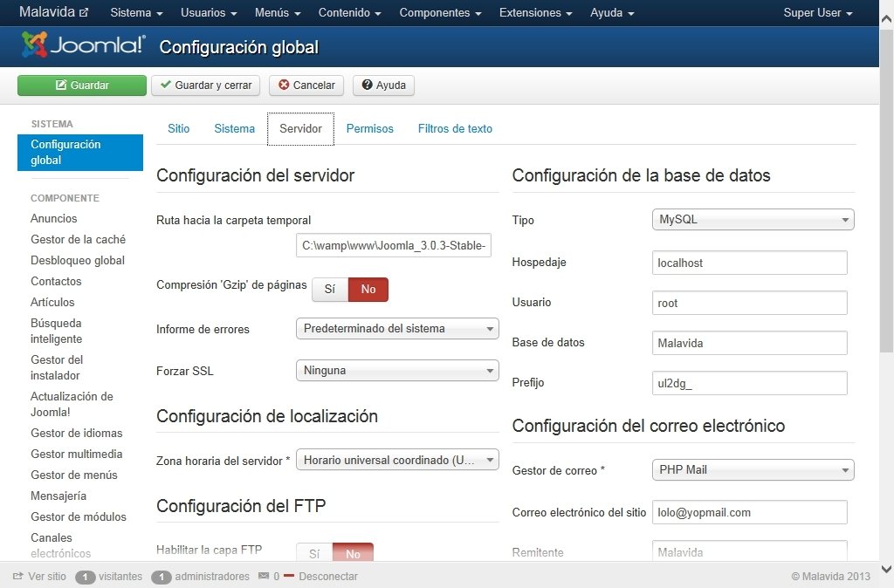Open the database Tipo MySQL dropdown
This screenshot has width=894, height=588.
(x=753, y=219)
